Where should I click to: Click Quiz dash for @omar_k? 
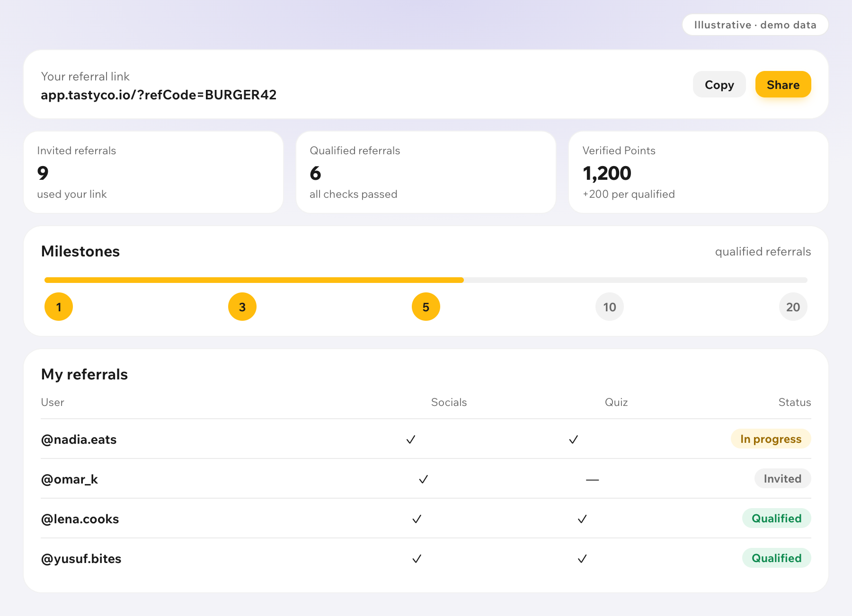point(592,480)
